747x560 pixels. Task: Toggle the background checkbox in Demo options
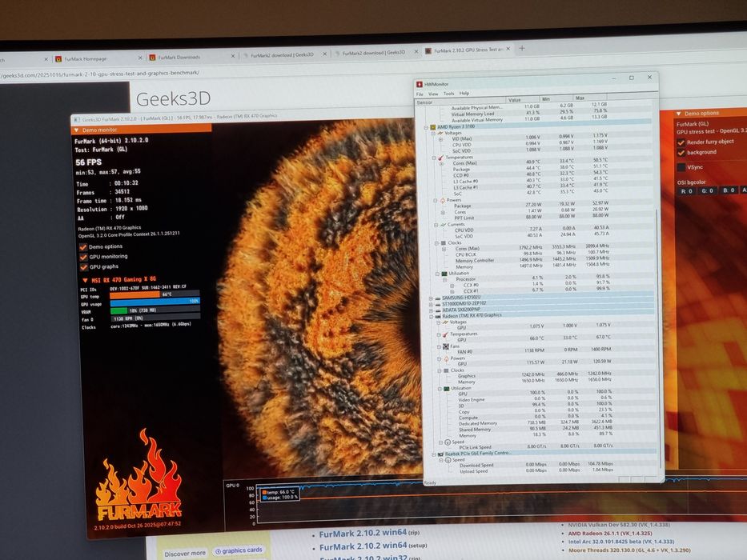coord(681,153)
